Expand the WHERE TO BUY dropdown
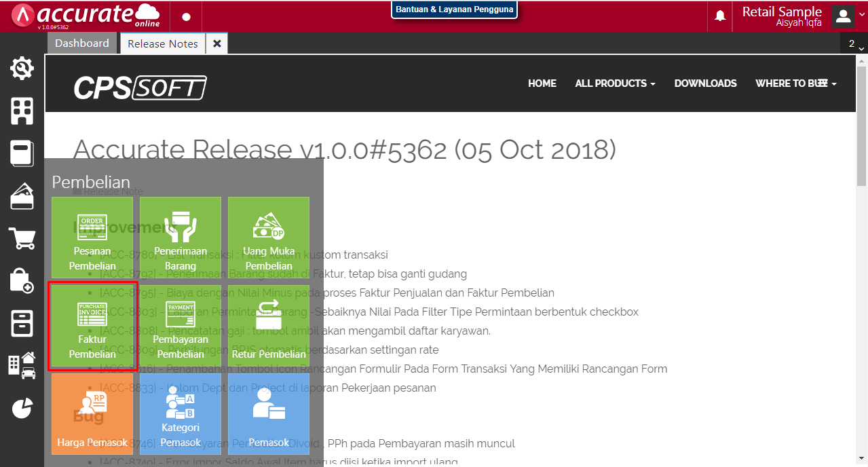The image size is (868, 467). point(795,83)
